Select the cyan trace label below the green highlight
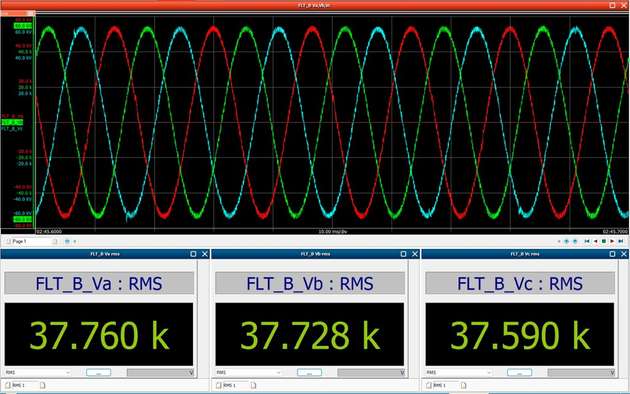The height and width of the screenshot is (394, 630). [x=12, y=129]
